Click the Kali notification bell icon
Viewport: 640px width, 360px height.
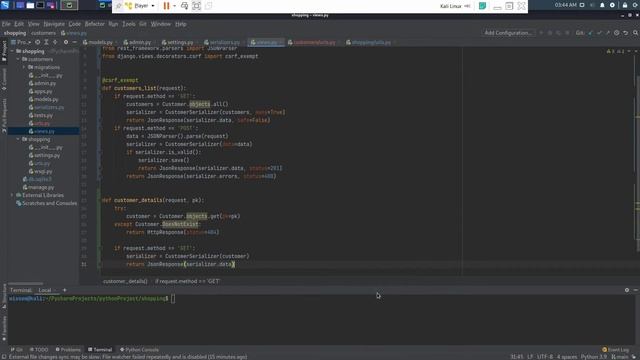[602, 5]
